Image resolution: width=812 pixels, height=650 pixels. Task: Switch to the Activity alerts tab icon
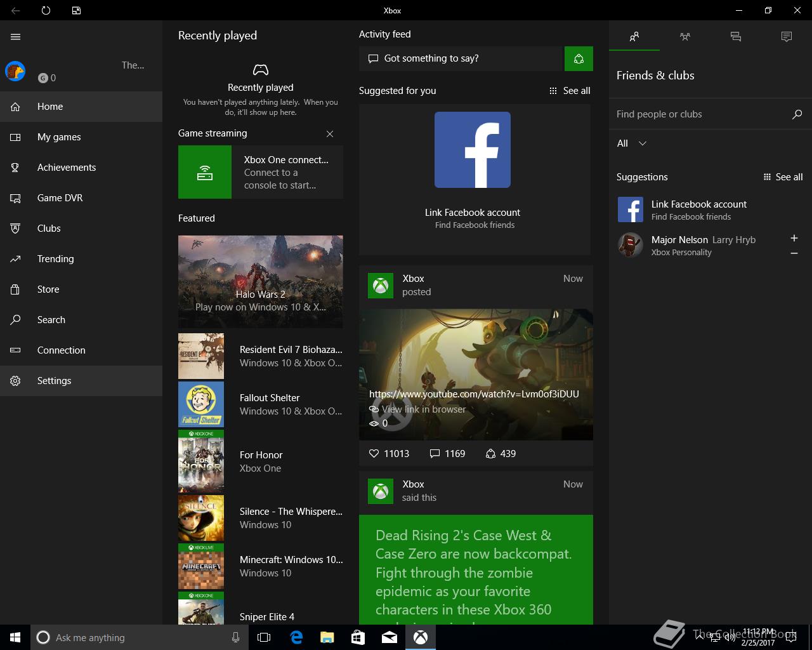tap(787, 37)
